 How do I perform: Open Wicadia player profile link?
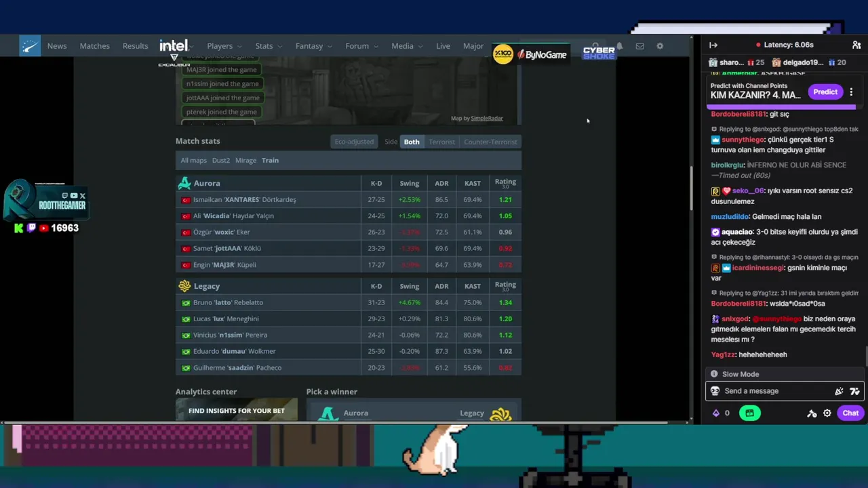(x=233, y=216)
